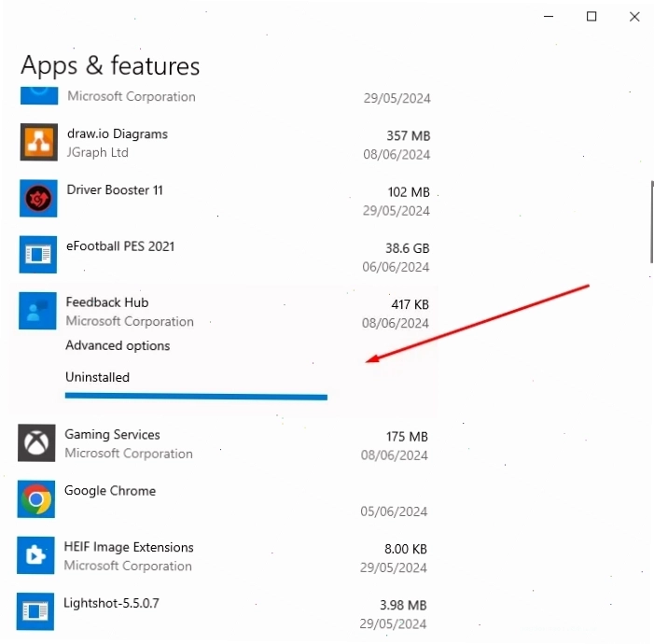The image size is (654, 644).
Task: Close the Settings window
Action: 634,17
